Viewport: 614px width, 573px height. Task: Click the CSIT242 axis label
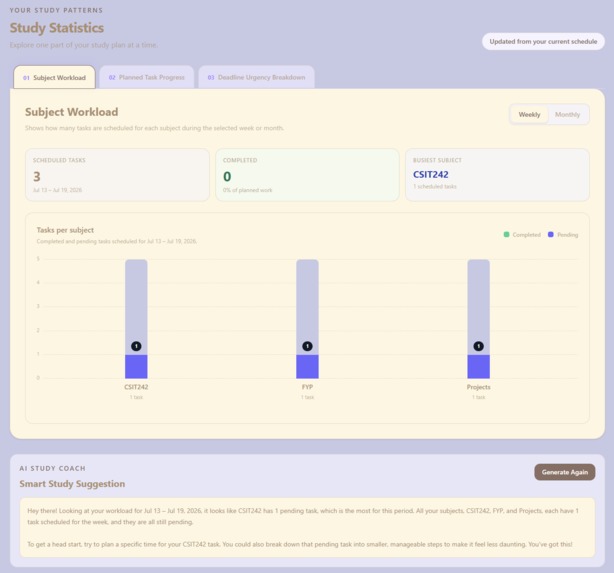pyautogui.click(x=136, y=387)
